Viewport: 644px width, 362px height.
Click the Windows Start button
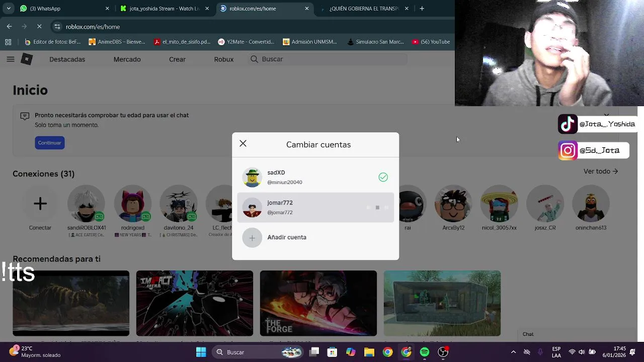click(x=201, y=352)
